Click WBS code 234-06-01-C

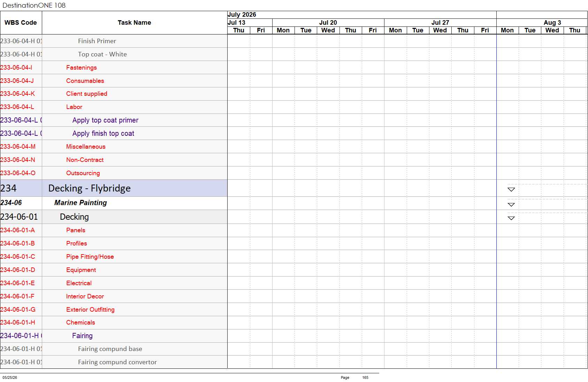pyautogui.click(x=18, y=257)
